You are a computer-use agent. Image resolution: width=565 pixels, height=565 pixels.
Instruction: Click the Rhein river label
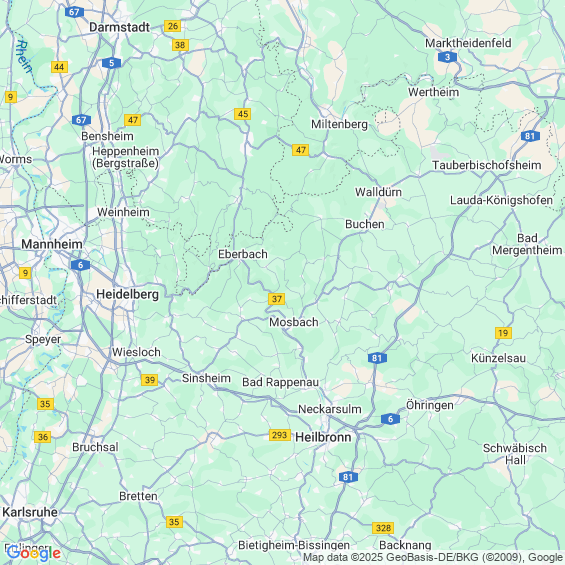24,57
